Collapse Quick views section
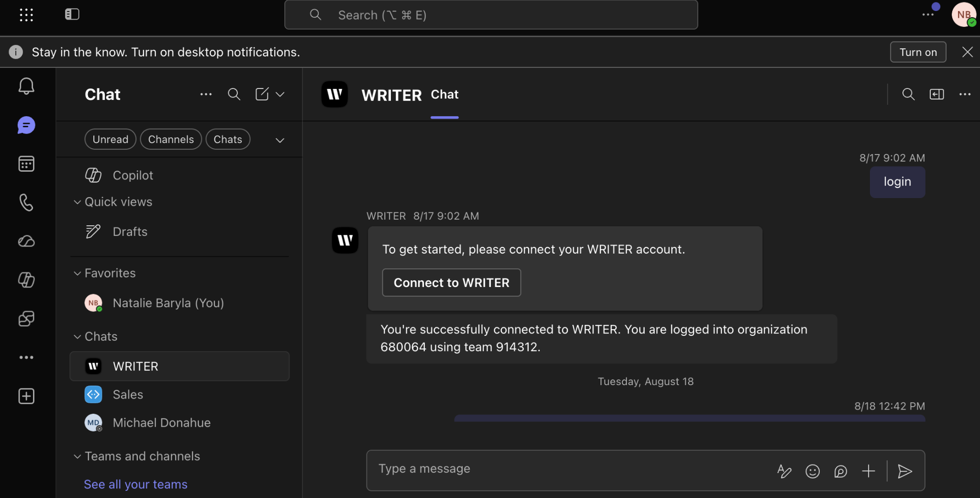Image resolution: width=980 pixels, height=498 pixels. pos(77,202)
